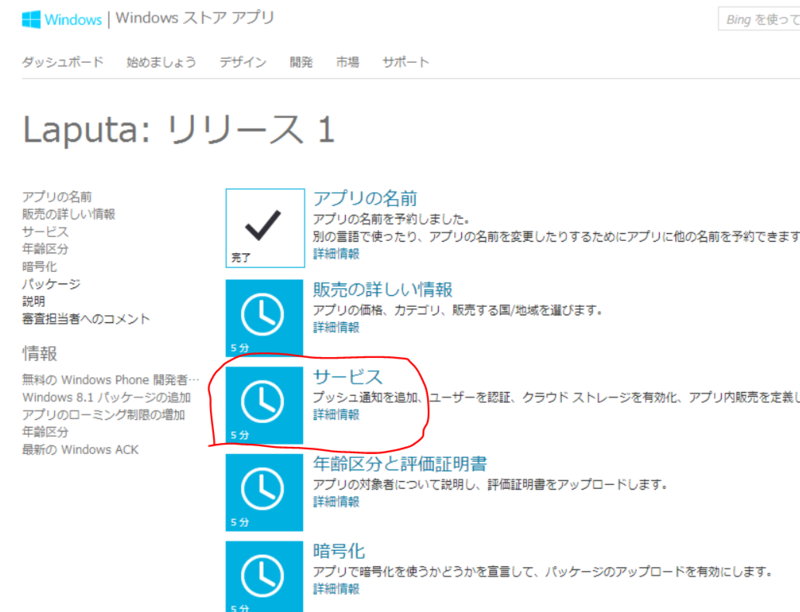
Task: Open アプリのローミング制限の増加 info link
Action: [x=103, y=415]
